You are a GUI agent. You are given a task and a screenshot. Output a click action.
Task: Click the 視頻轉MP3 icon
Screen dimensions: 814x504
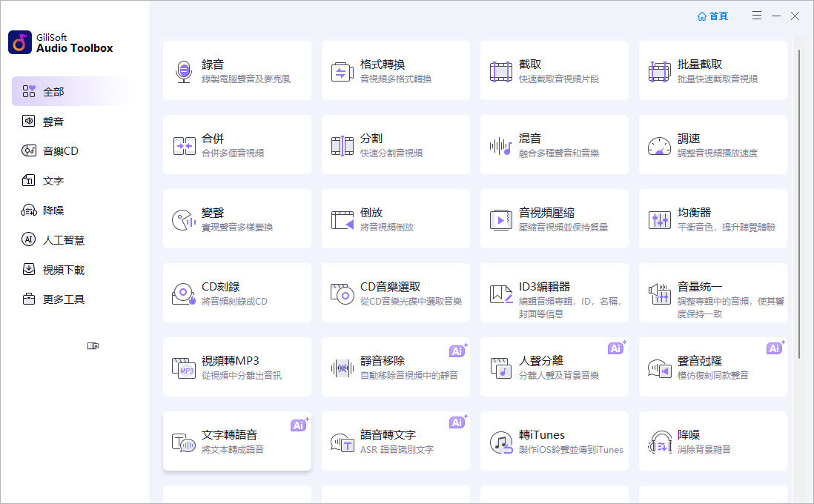(183, 368)
